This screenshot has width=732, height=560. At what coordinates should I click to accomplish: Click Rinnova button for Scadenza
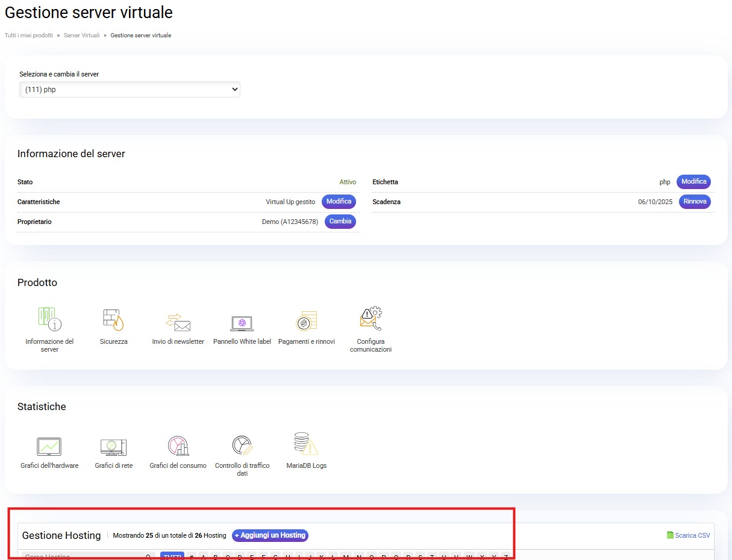click(x=695, y=202)
